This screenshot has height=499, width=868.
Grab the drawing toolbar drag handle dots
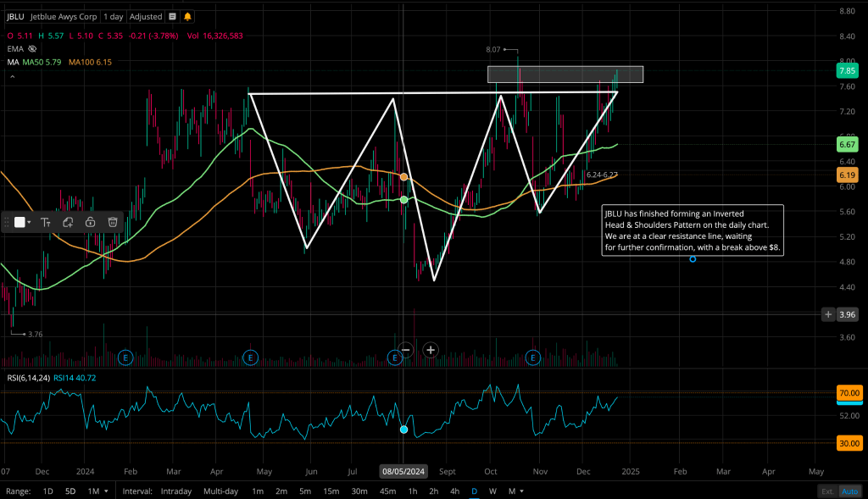(7, 222)
